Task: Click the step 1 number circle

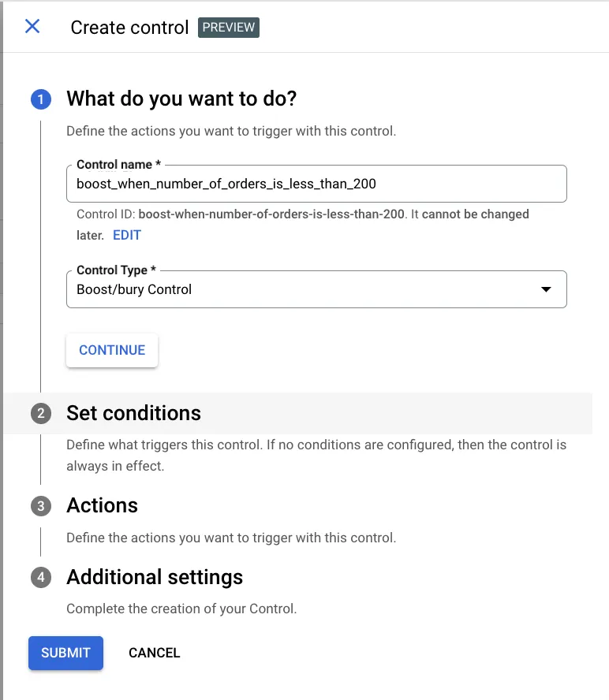Action: click(41, 99)
